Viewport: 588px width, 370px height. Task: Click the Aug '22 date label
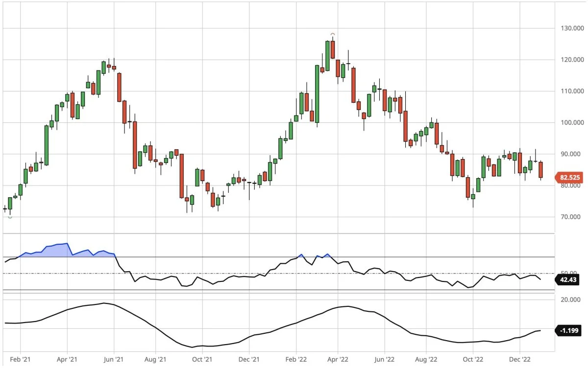coord(425,359)
